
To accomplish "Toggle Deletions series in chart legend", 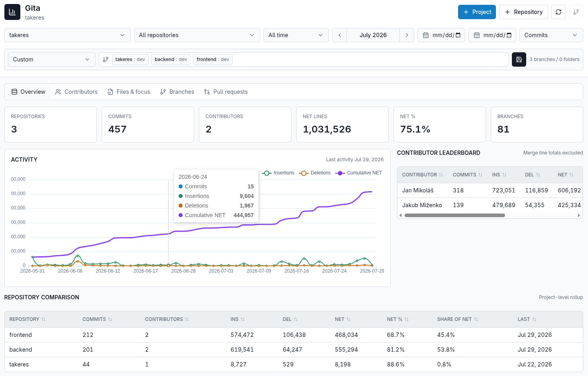I will pos(315,173).
